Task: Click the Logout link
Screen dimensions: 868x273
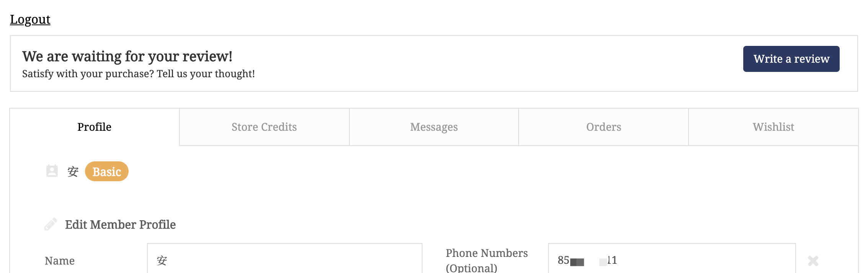Action: pyautogui.click(x=30, y=19)
